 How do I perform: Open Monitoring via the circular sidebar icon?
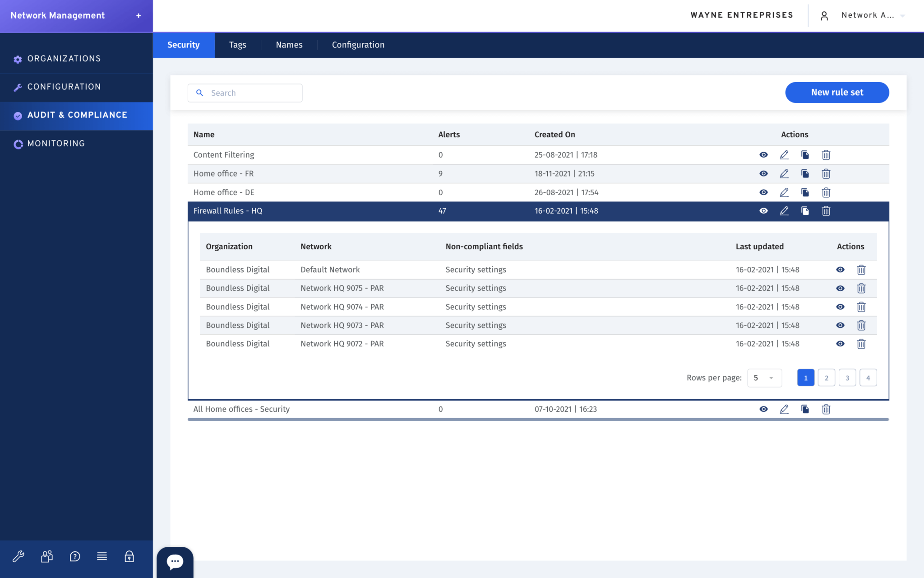pyautogui.click(x=18, y=144)
